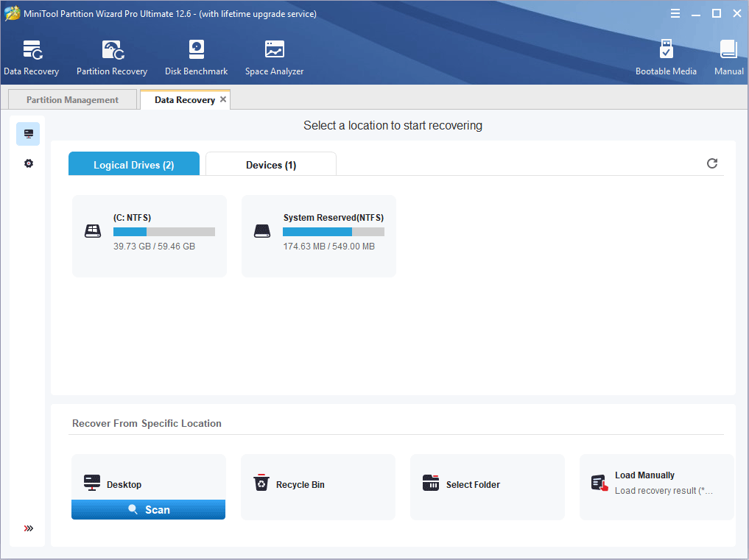Start the Space Analyzer
Viewport: 749px width, 560px height.
pyautogui.click(x=273, y=57)
